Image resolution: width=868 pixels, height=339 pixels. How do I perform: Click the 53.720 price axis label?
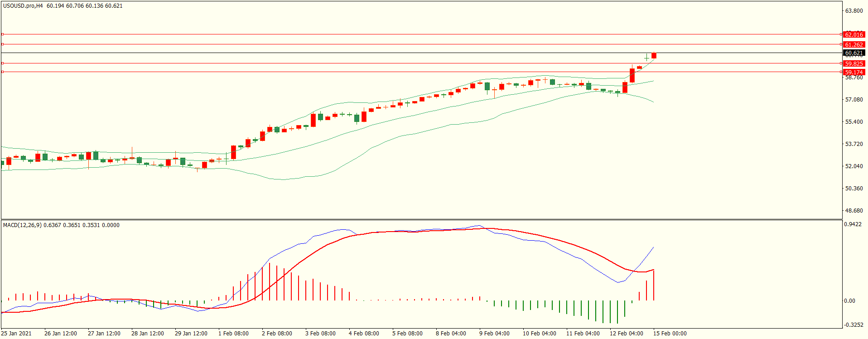[x=854, y=144]
